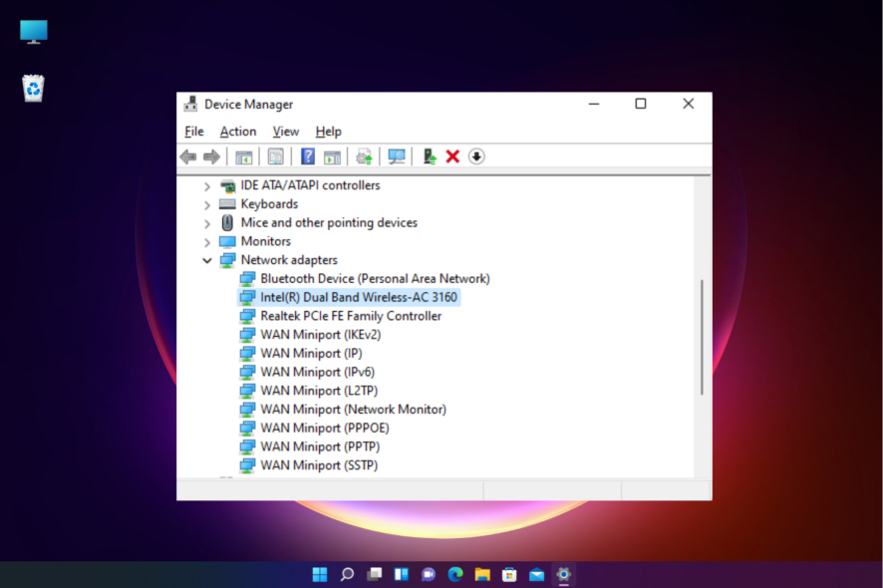Image resolution: width=883 pixels, height=588 pixels.
Task: Open Microsoft Store from taskbar
Action: tap(509, 574)
